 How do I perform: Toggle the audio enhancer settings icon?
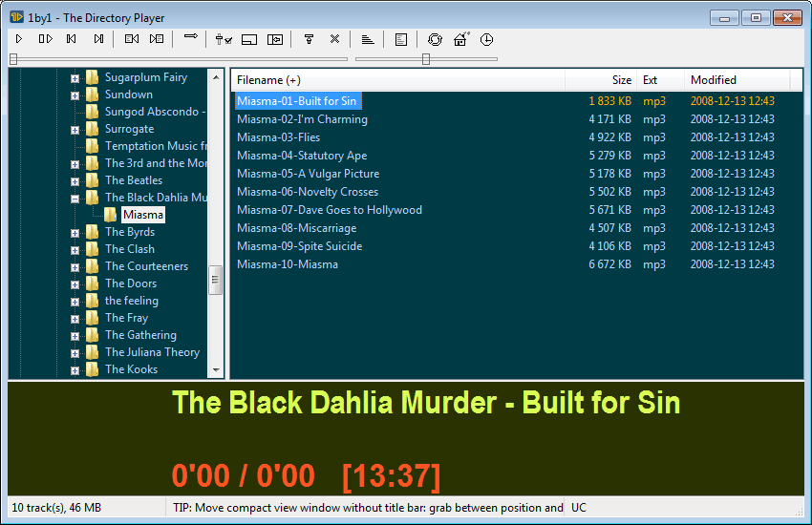click(224, 39)
